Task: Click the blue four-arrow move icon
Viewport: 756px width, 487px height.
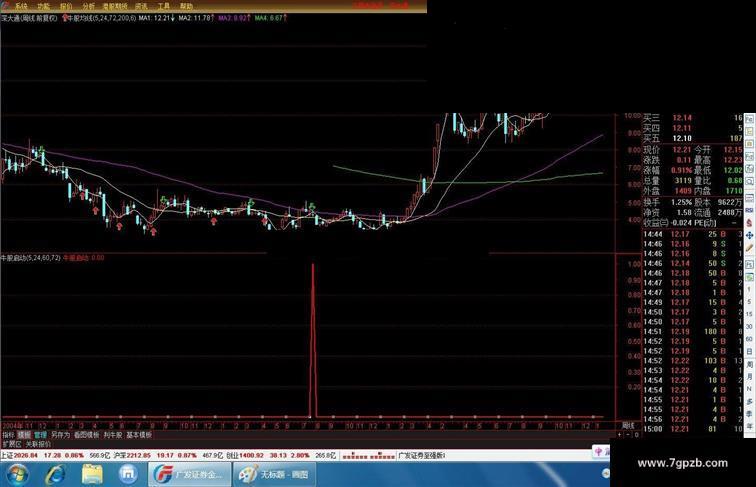Action: point(749,235)
